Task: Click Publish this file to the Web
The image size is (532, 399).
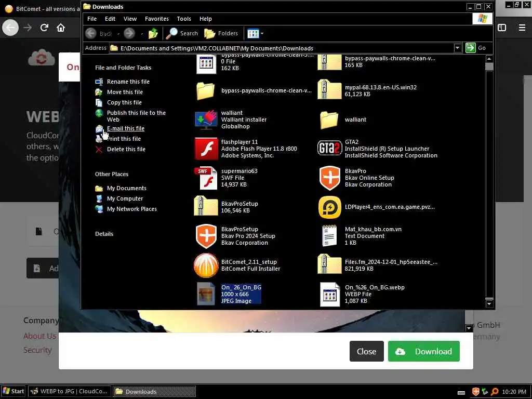Action: (x=136, y=116)
